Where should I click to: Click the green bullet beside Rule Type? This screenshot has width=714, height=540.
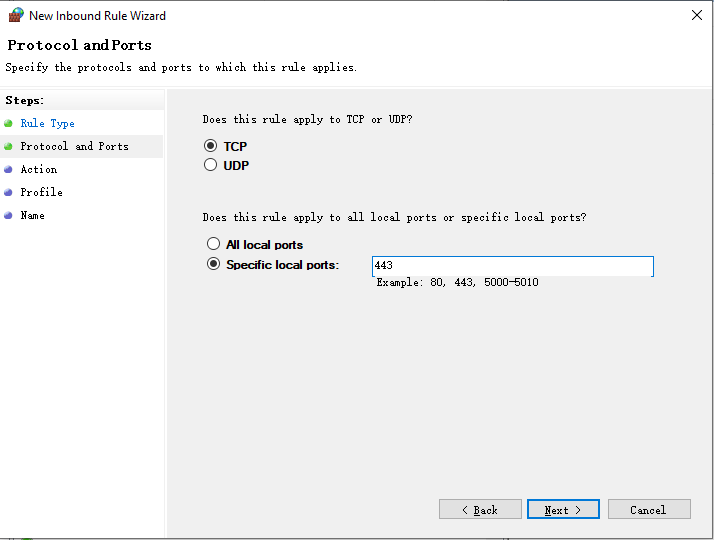[8, 123]
